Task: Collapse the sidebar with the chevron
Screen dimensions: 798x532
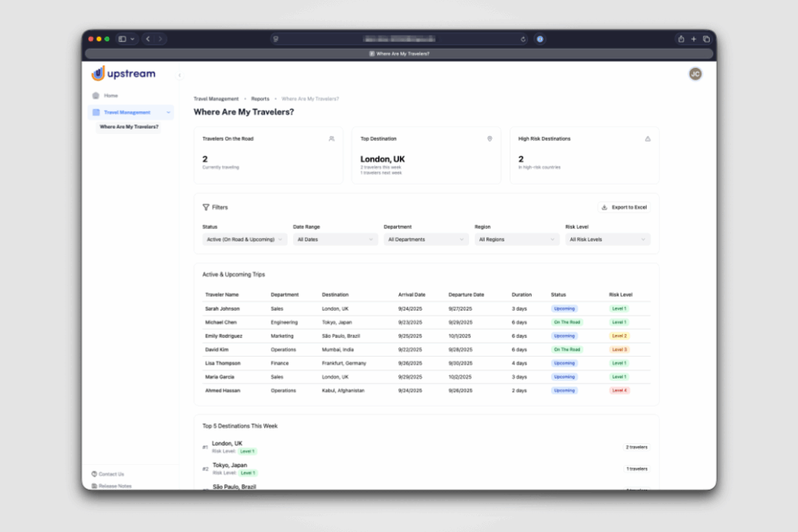Action: 179,76
